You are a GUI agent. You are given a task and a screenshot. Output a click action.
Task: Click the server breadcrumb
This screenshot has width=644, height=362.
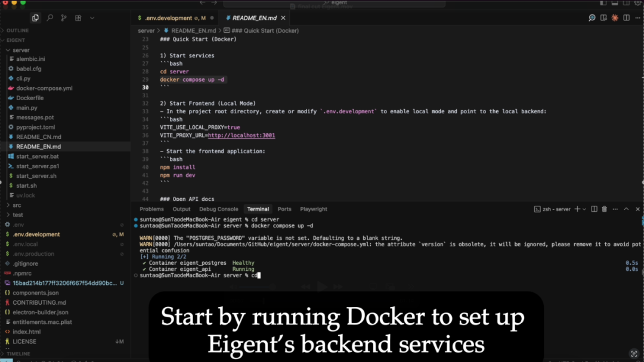pyautogui.click(x=146, y=31)
